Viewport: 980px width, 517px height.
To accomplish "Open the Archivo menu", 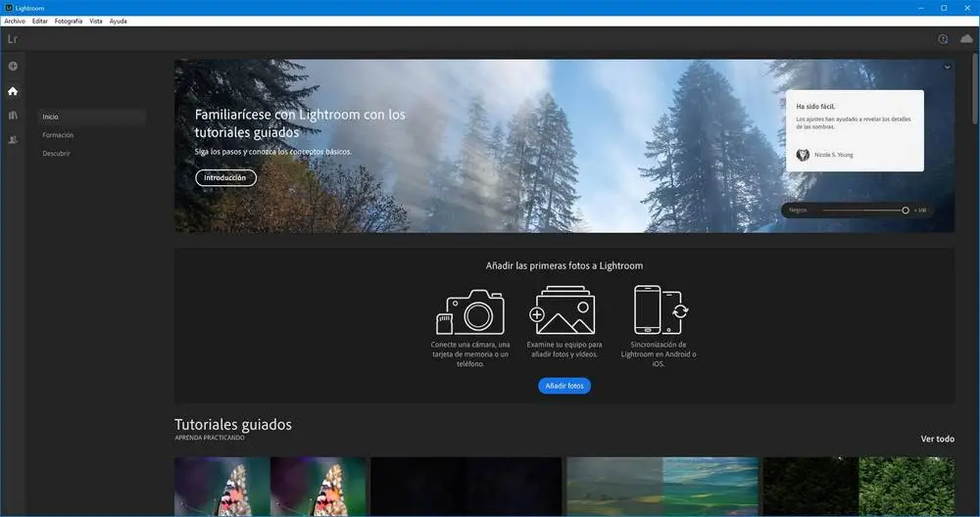I will coord(15,22).
